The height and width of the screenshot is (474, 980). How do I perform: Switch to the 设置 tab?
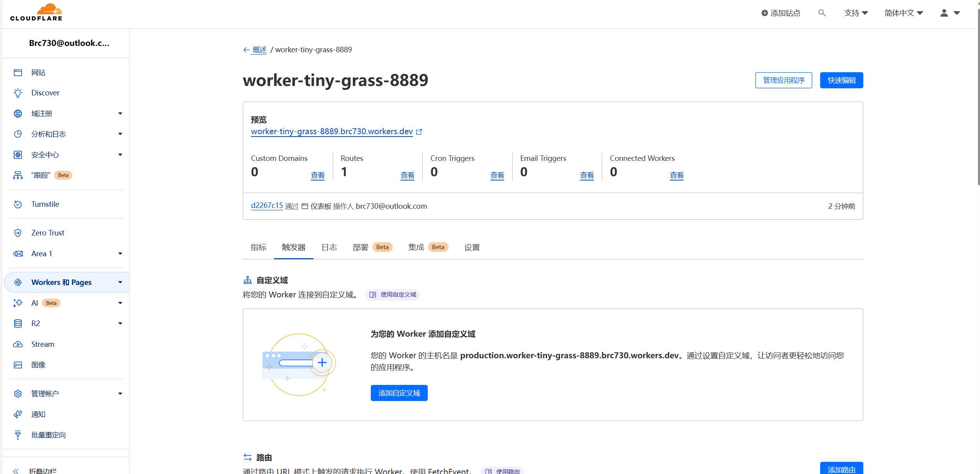click(472, 247)
